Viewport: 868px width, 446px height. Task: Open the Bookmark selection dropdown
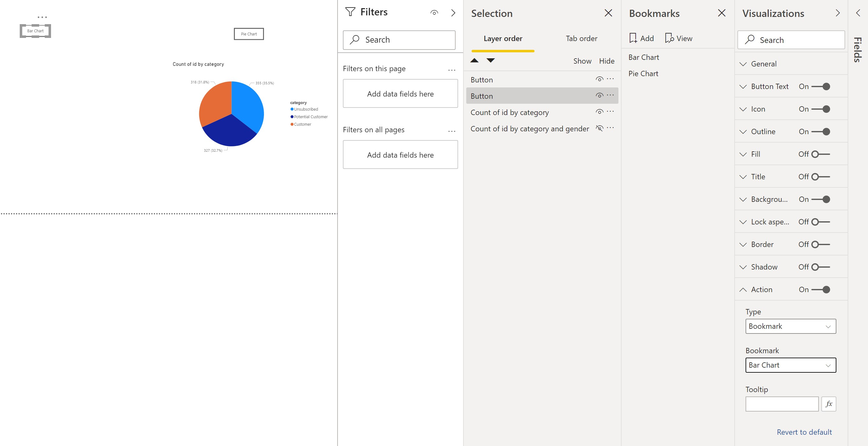pyautogui.click(x=790, y=365)
